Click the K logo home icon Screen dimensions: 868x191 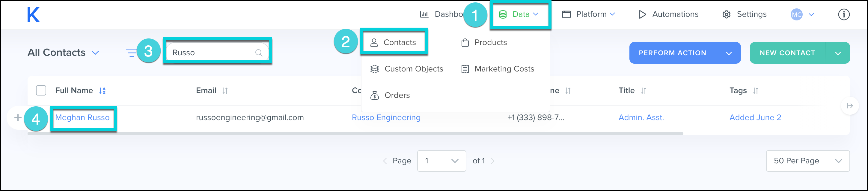click(x=33, y=15)
